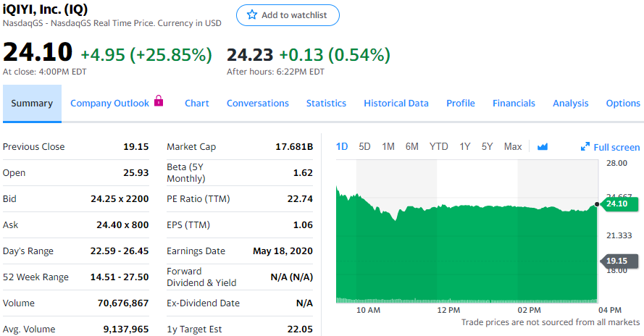644x336 pixels.
Task: Open the Profile tab
Action: pos(461,103)
